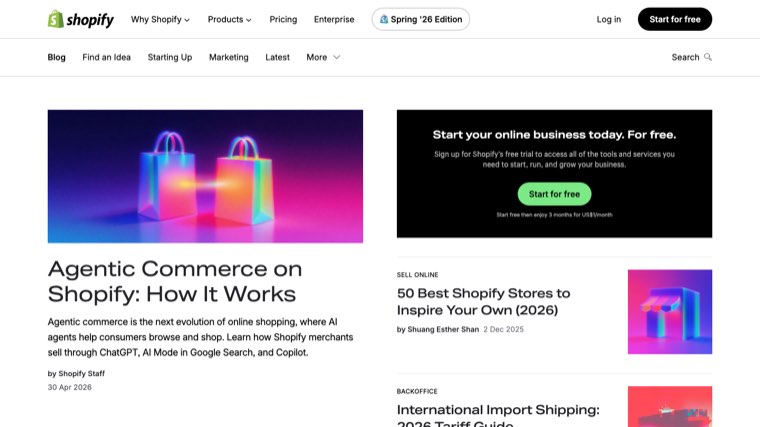This screenshot has width=760, height=427.
Task: Click Start your online business today heading
Action: click(554, 135)
